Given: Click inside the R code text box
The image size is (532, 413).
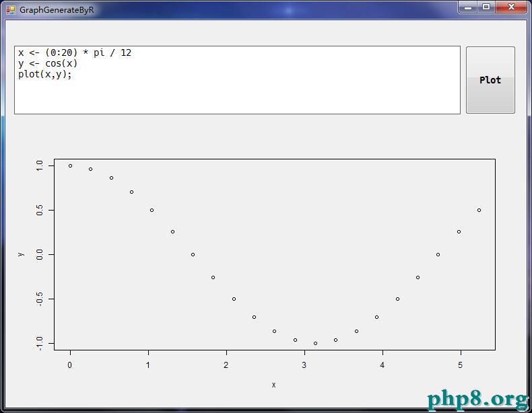Looking at the screenshot, I should tap(237, 80).
